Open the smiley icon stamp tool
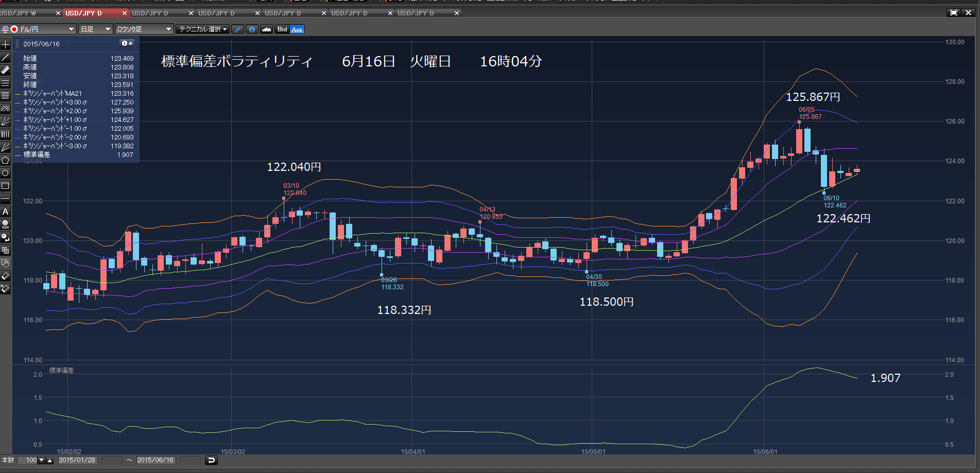 click(5, 224)
